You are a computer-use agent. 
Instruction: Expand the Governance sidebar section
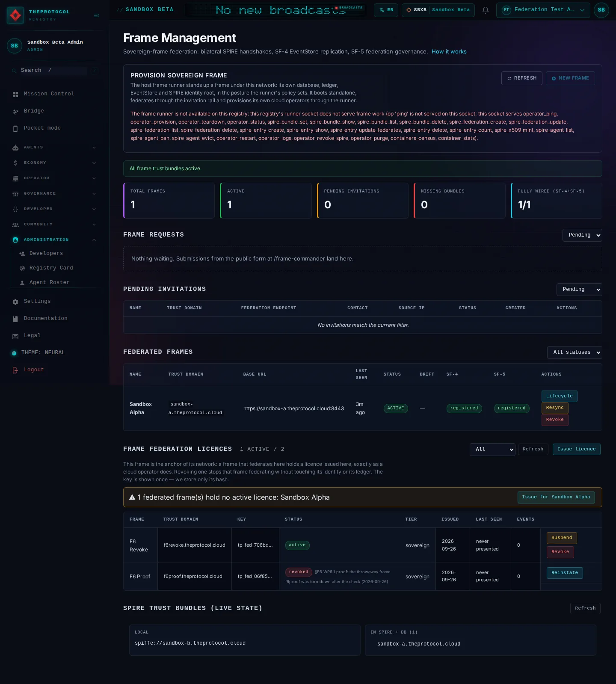click(x=54, y=194)
